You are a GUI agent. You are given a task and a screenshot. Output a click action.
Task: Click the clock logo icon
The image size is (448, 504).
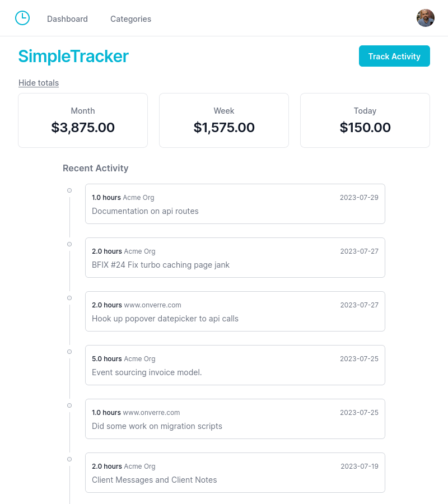[x=22, y=18]
